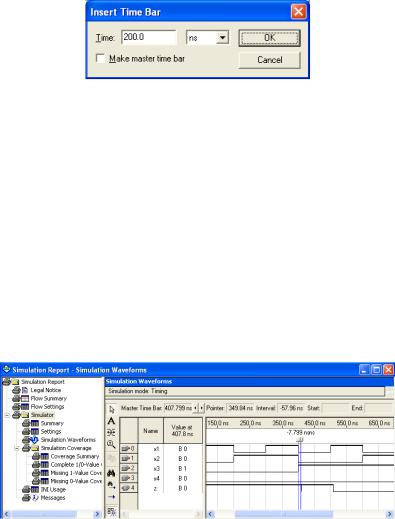This screenshot has height=519, width=395.
Task: Click the Value at 407.8 ns header
Action: point(183,430)
